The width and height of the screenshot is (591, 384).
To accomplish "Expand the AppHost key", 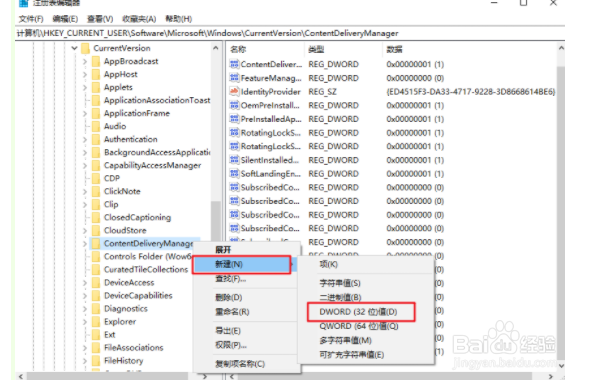I will point(85,75).
